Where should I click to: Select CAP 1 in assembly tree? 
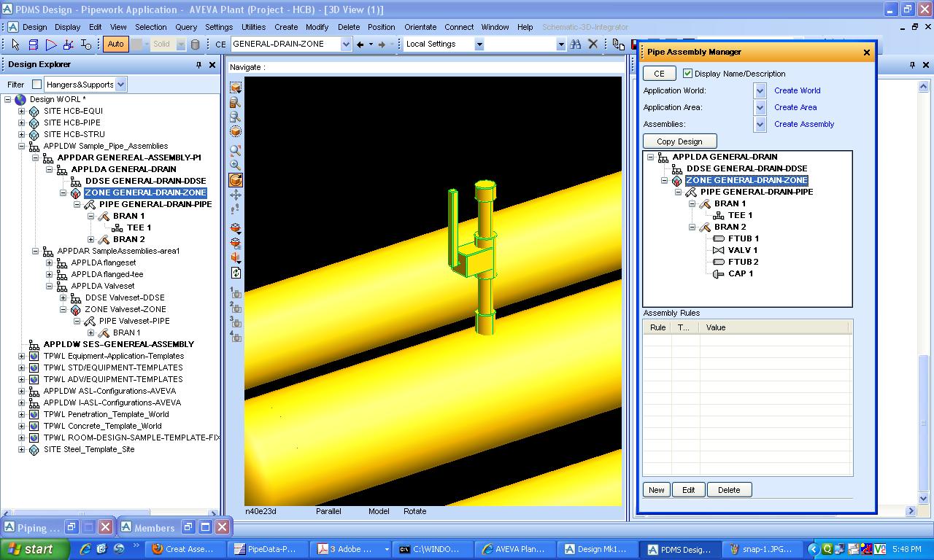[741, 273]
